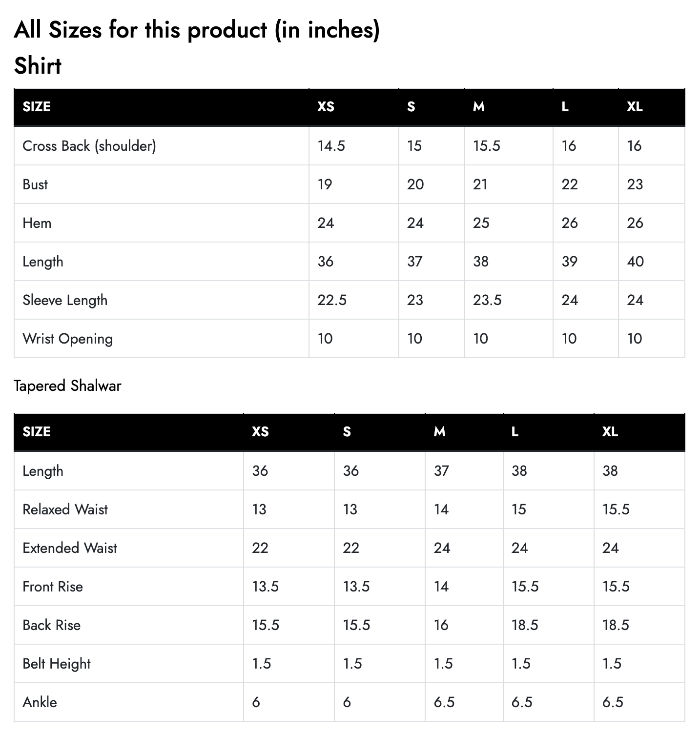Select the Belt Height row label

coord(57,664)
